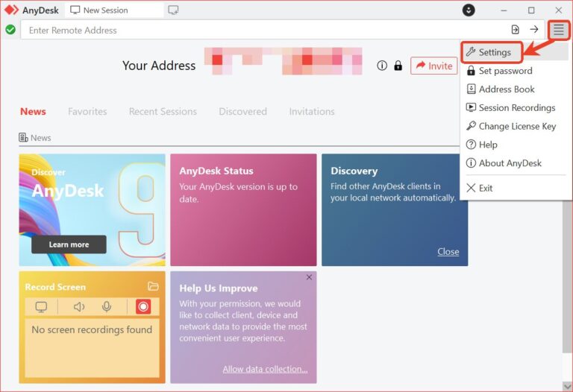This screenshot has width=573, height=392.
Task: Click the Learn more button
Action: pos(69,244)
